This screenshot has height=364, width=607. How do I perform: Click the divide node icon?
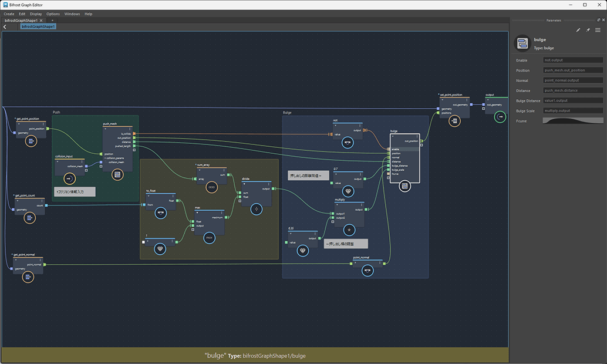tap(257, 209)
